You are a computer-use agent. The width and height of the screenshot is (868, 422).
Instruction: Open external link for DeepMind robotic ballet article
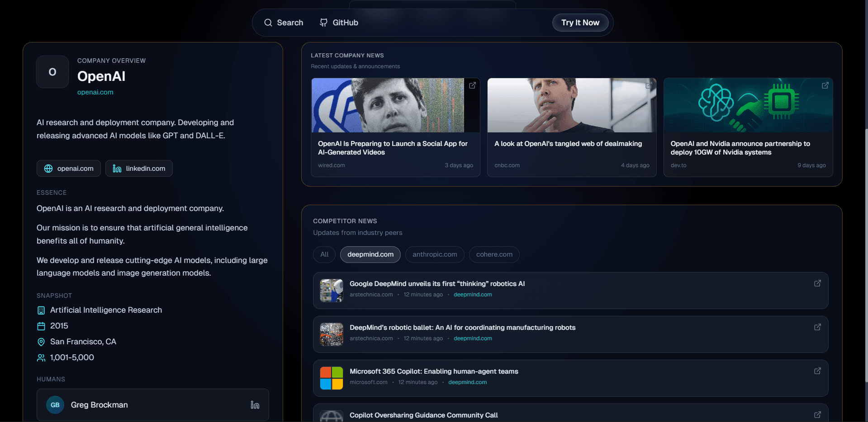click(817, 327)
